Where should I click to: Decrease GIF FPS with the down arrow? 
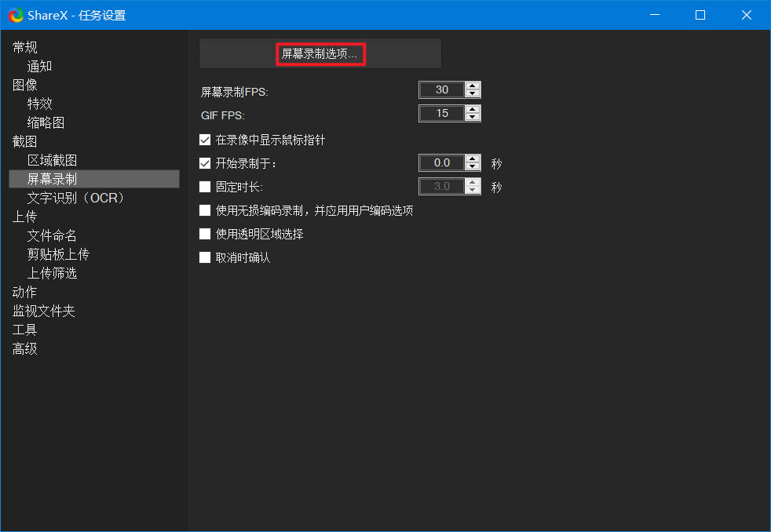tap(472, 118)
